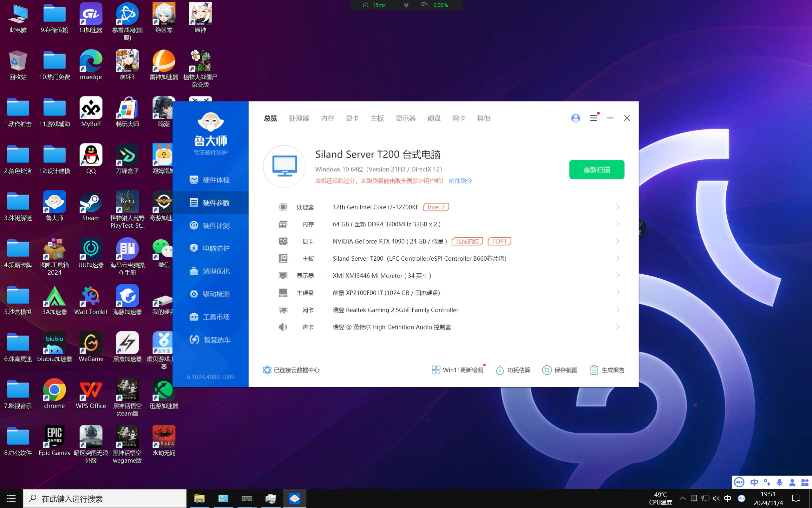Expand the 主板 Siland Server T200 row arrow

click(x=618, y=258)
